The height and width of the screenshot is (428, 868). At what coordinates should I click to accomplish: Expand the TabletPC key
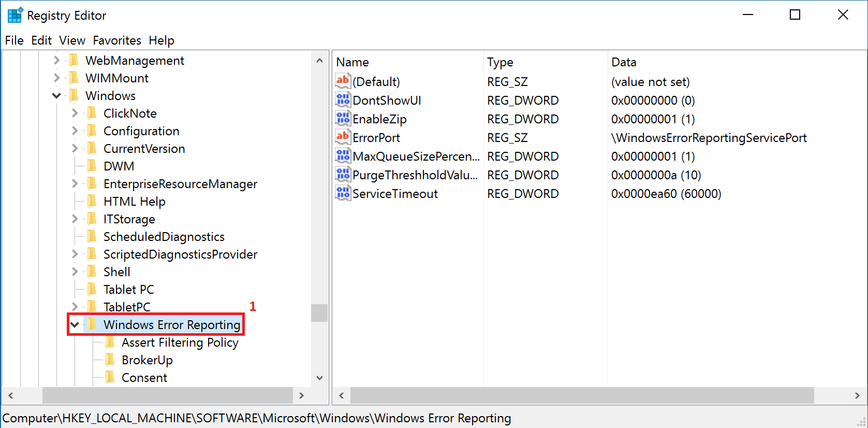tap(75, 307)
